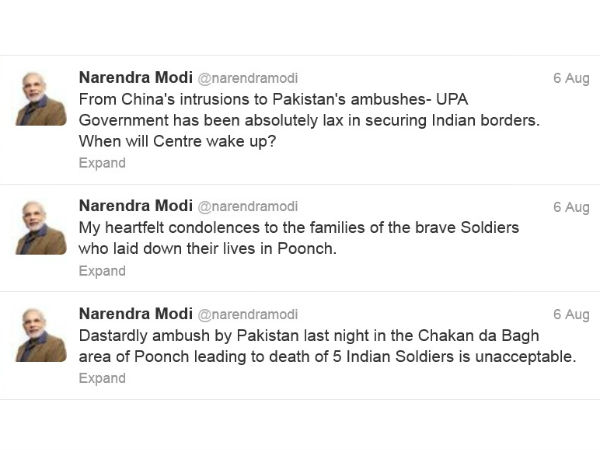Click @narendramodi handle on the UPA Government tweet

pos(248,78)
